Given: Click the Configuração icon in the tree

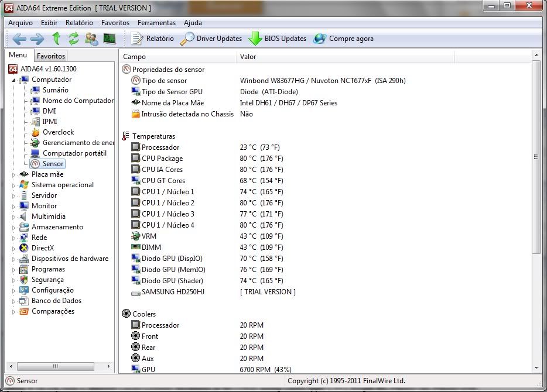Looking at the screenshot, I should (24, 290).
